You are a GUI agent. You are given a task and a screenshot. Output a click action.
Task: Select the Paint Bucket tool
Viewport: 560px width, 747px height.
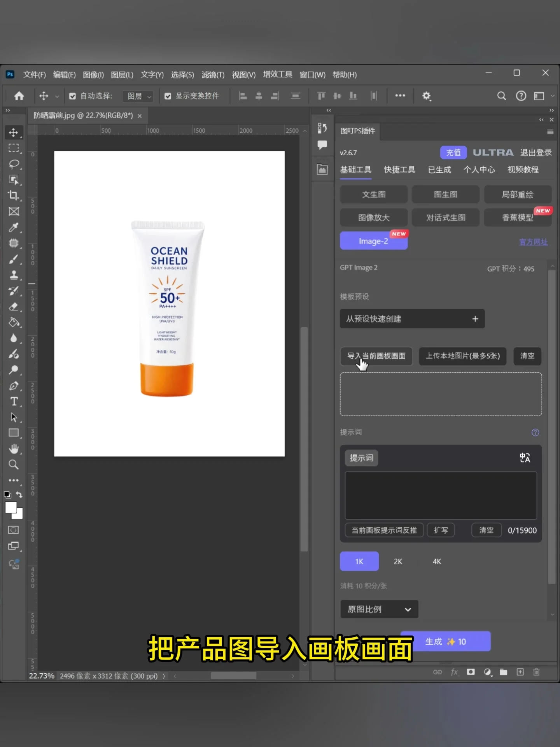point(14,323)
